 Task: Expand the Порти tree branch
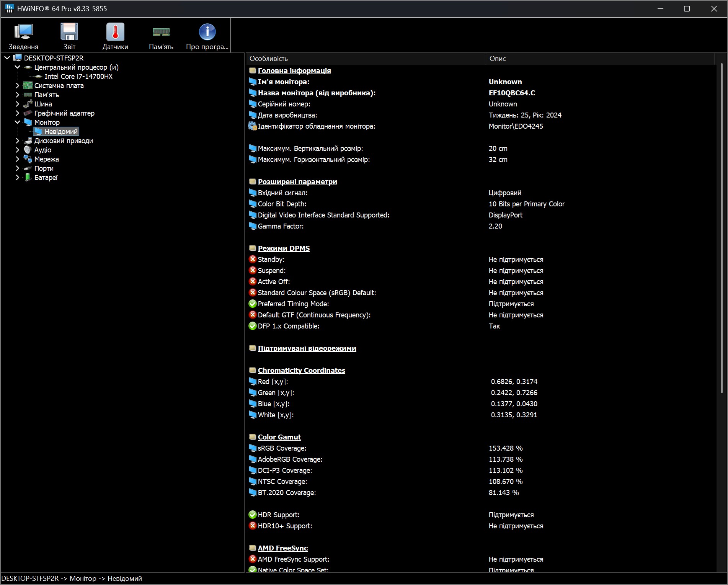pyautogui.click(x=18, y=168)
